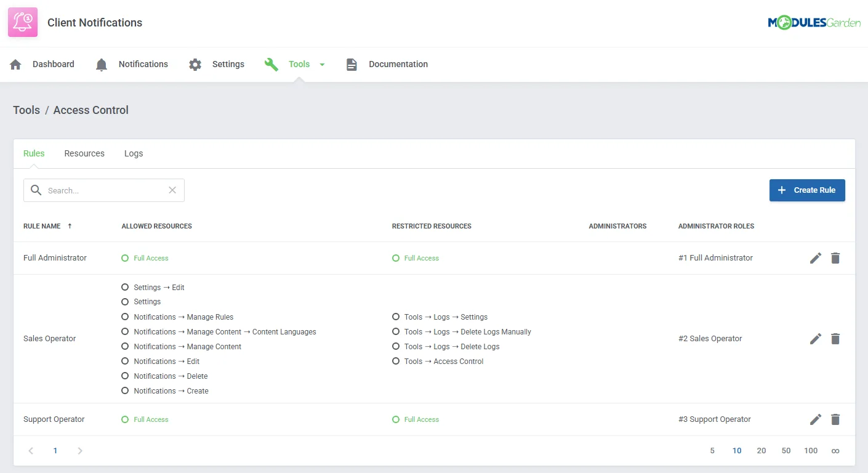Click the Administrator Roles column header
The width and height of the screenshot is (868, 473).
(716, 226)
